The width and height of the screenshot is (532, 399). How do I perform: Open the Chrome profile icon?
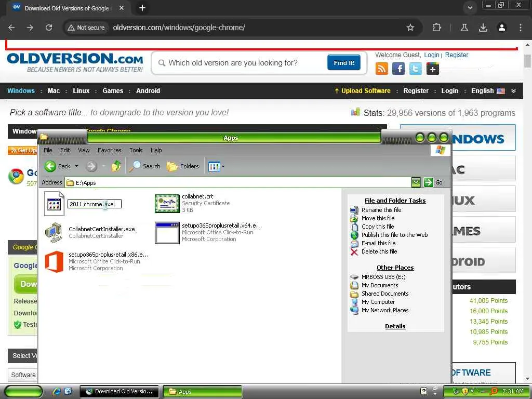click(x=502, y=28)
